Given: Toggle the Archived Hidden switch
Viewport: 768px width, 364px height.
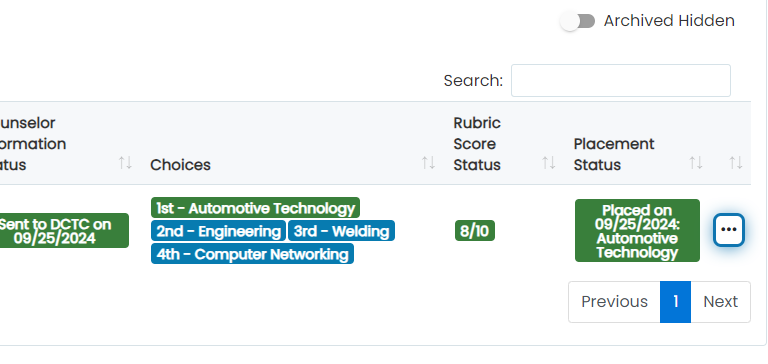Looking at the screenshot, I should click(578, 21).
